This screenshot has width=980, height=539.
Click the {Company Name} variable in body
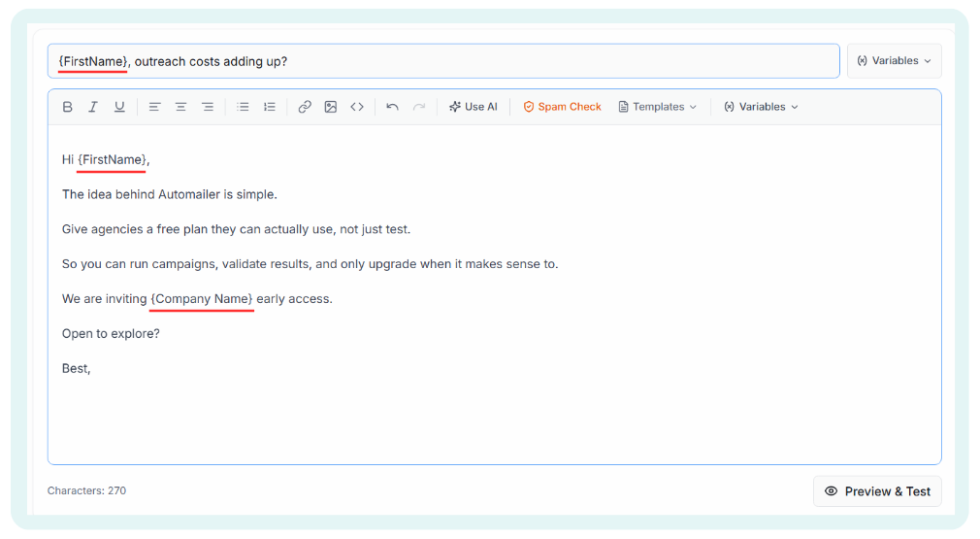pyautogui.click(x=201, y=299)
